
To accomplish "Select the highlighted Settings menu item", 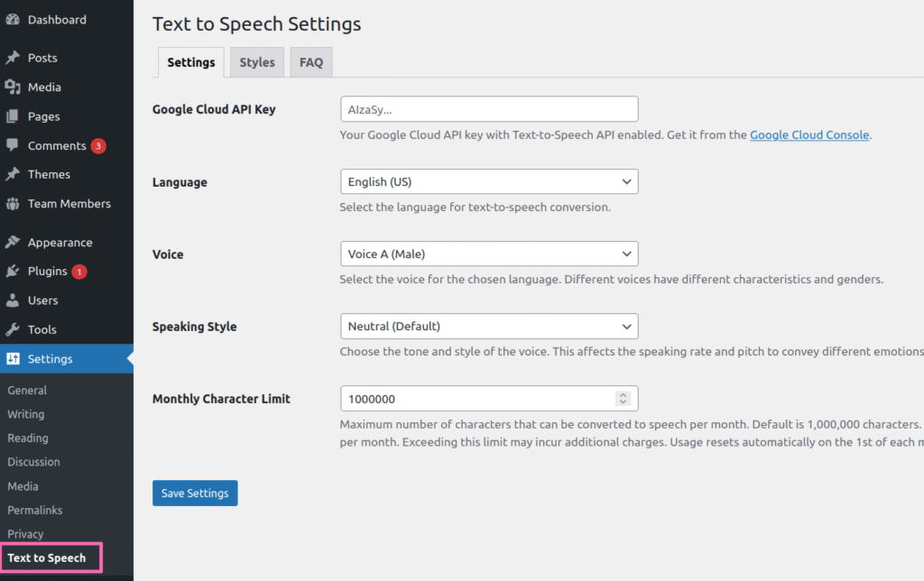I will pos(67,358).
